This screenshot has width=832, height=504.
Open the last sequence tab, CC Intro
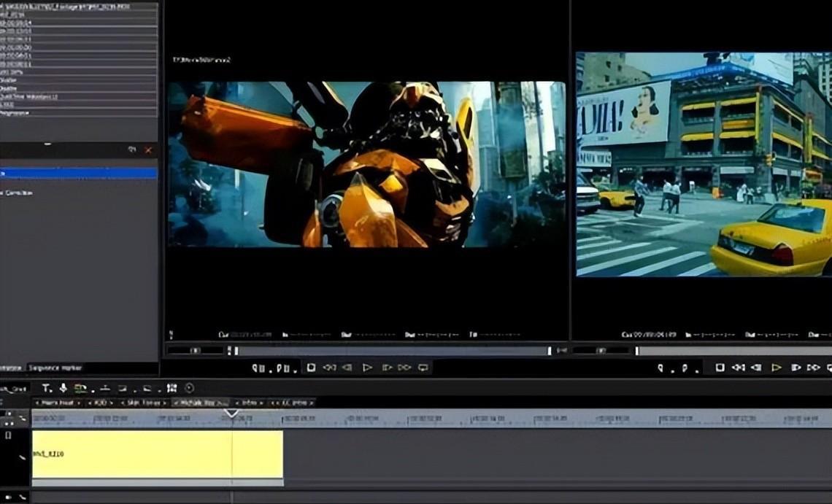(292, 403)
